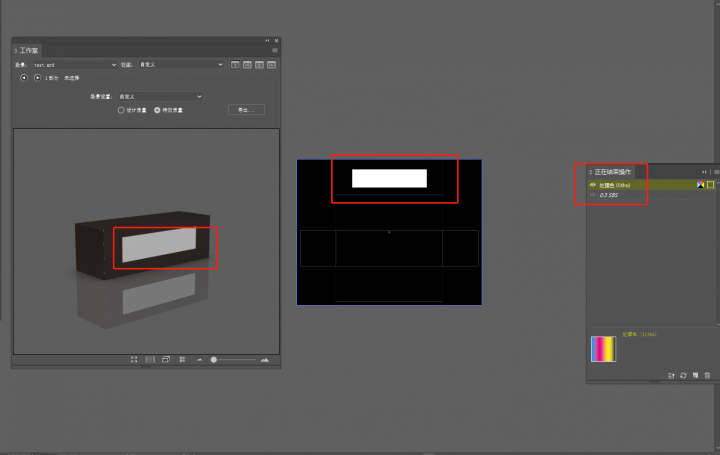The image size is (720, 455).
Task: Click the stacked windows icon below the preview
Action: point(165,359)
